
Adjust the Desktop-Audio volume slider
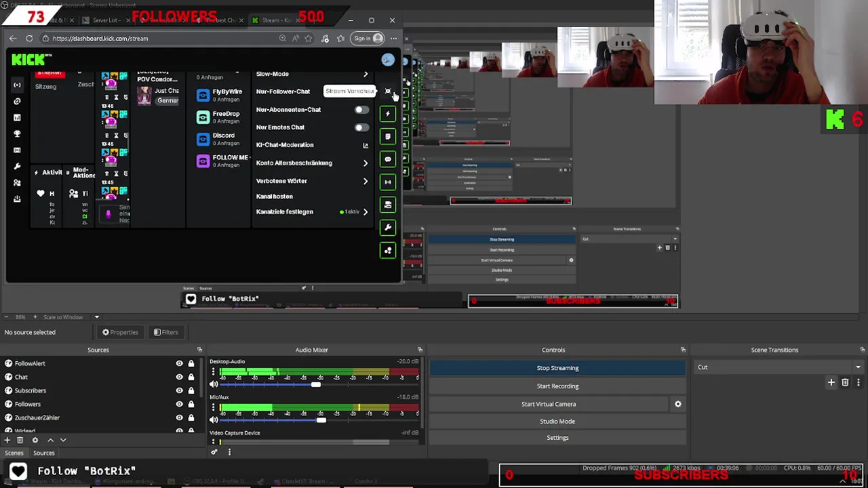316,384
